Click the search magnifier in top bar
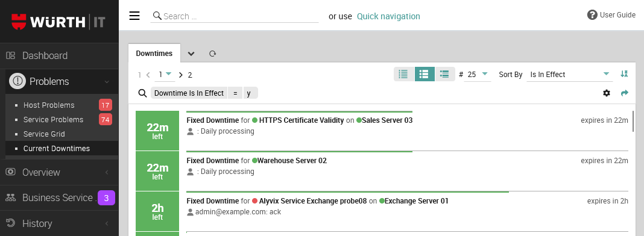This screenshot has height=236, width=644. click(157, 16)
